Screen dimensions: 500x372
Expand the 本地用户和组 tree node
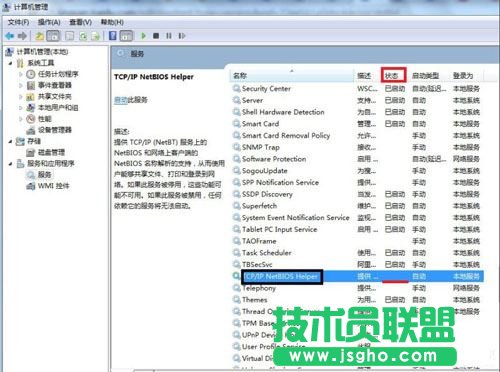[21, 108]
